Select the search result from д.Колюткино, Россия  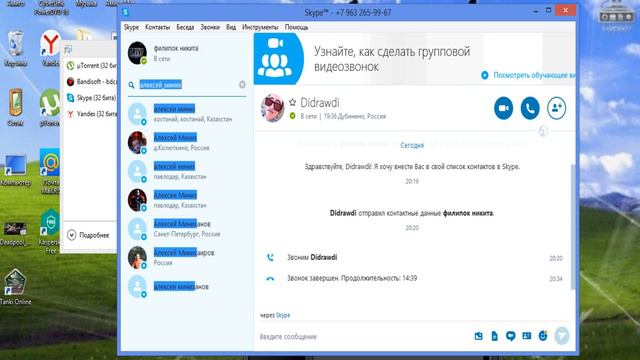click(187, 142)
